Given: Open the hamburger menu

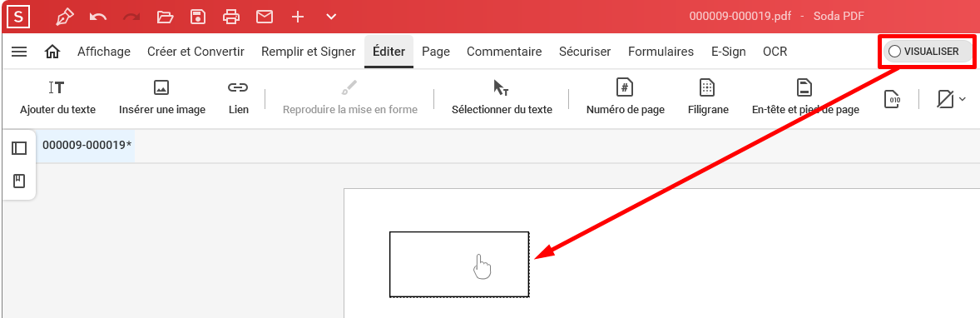Looking at the screenshot, I should coord(19,52).
